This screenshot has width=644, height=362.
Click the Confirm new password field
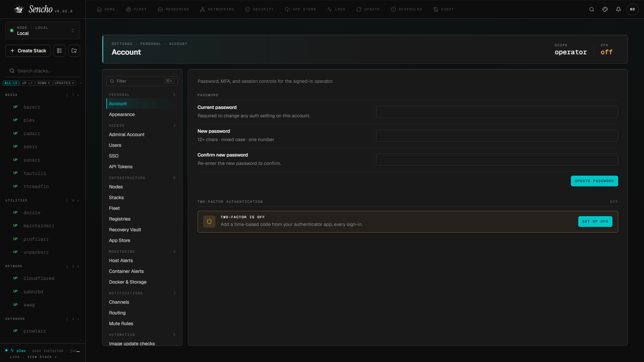(497, 160)
